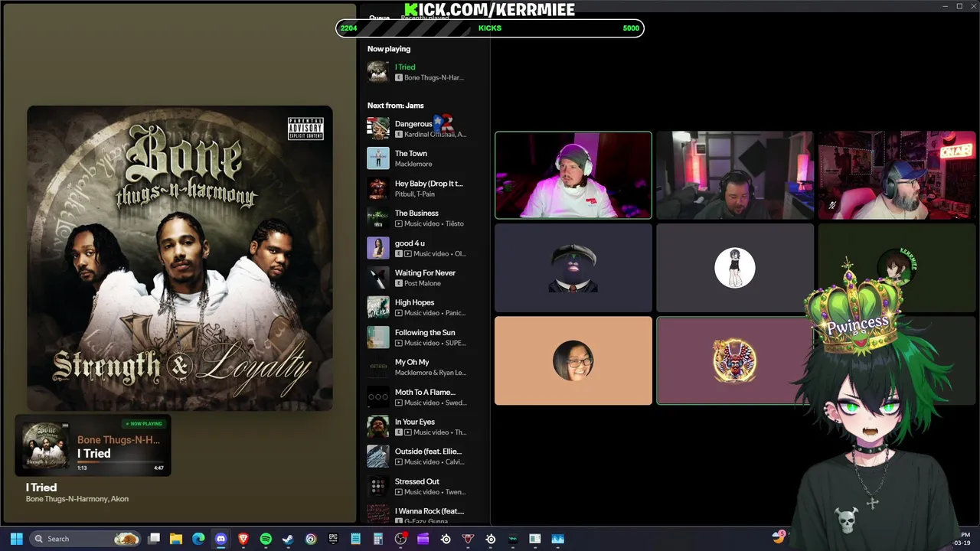Select Outside track thumbnail in queue
Screen dimensions: 980x551
(x=377, y=456)
